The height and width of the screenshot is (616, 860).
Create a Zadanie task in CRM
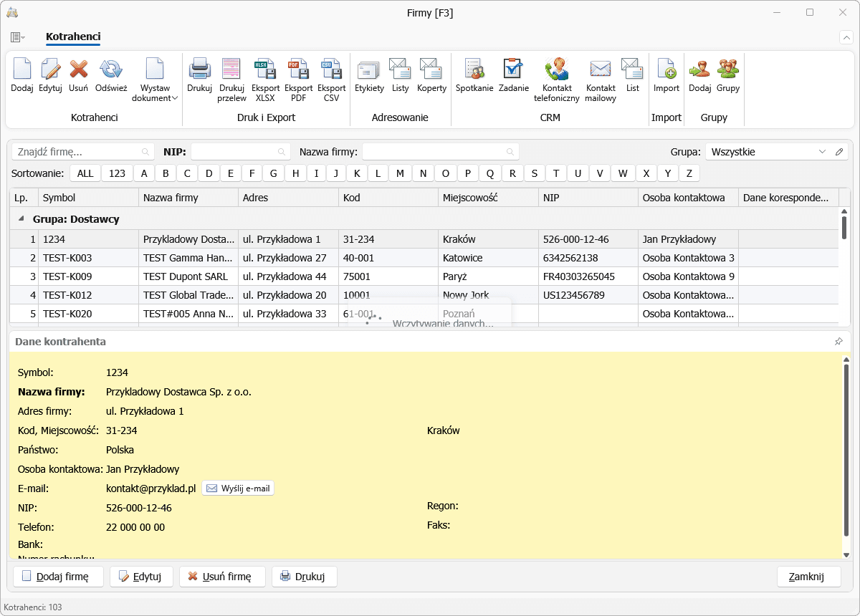513,75
